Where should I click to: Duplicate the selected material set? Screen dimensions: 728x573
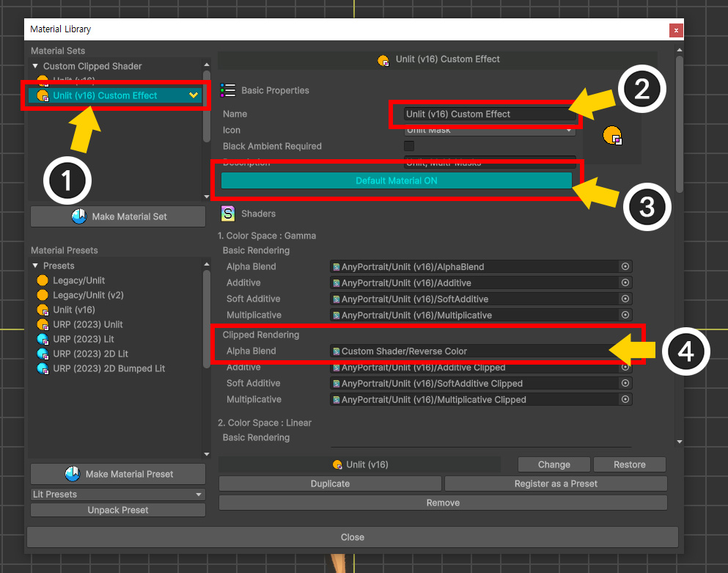pyautogui.click(x=330, y=483)
